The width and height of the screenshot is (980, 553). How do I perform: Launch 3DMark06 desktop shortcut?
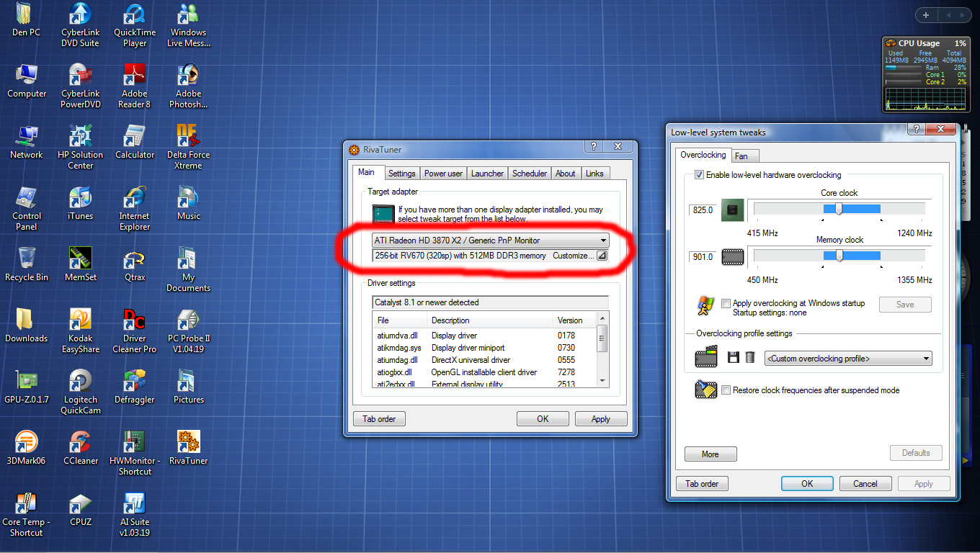click(x=26, y=448)
